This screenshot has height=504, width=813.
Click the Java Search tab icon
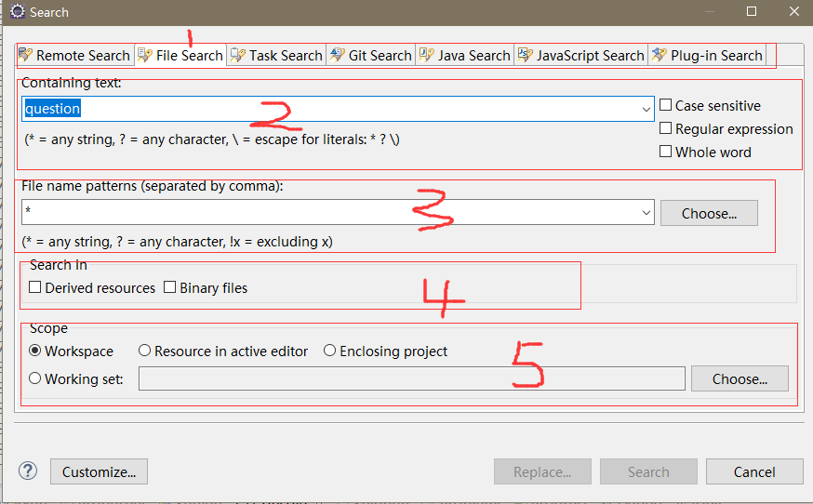coord(427,55)
